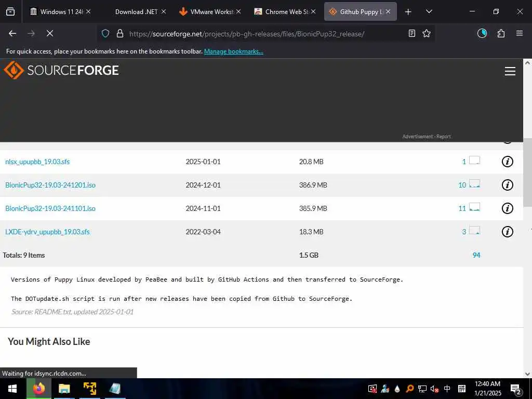The image size is (532, 399).
Task: Download BionicPup32-19.03-241201.iso
Action: 50,185
